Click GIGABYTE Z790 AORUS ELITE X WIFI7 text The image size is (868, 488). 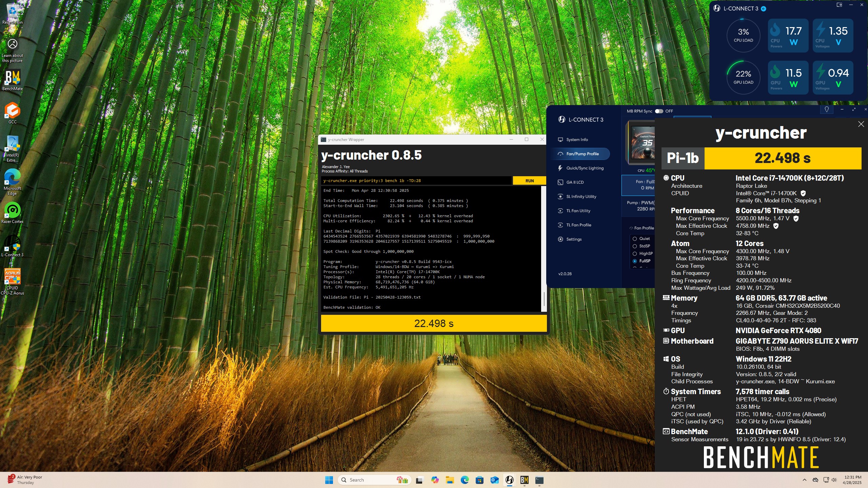coord(797,341)
